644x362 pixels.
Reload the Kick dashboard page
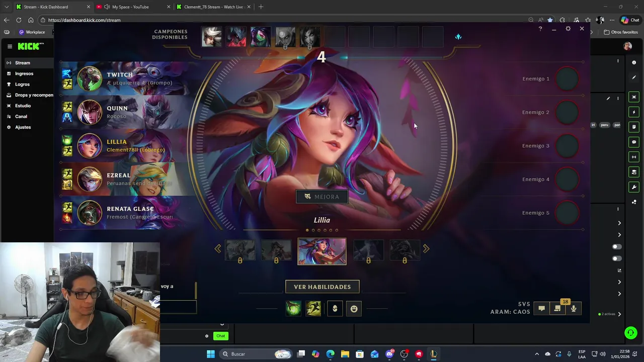[19, 20]
